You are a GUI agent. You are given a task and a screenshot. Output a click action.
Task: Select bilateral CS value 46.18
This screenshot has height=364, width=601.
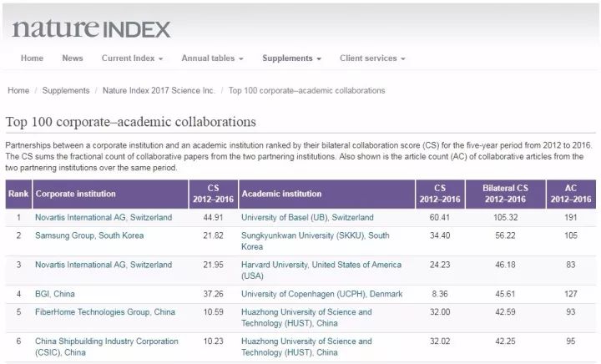[505, 265]
